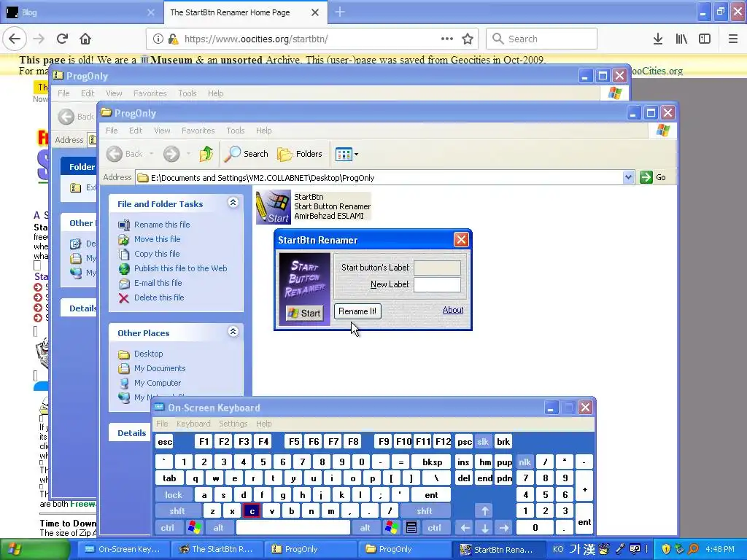Open a new Firefox tab
The image size is (747, 560).
(340, 12)
